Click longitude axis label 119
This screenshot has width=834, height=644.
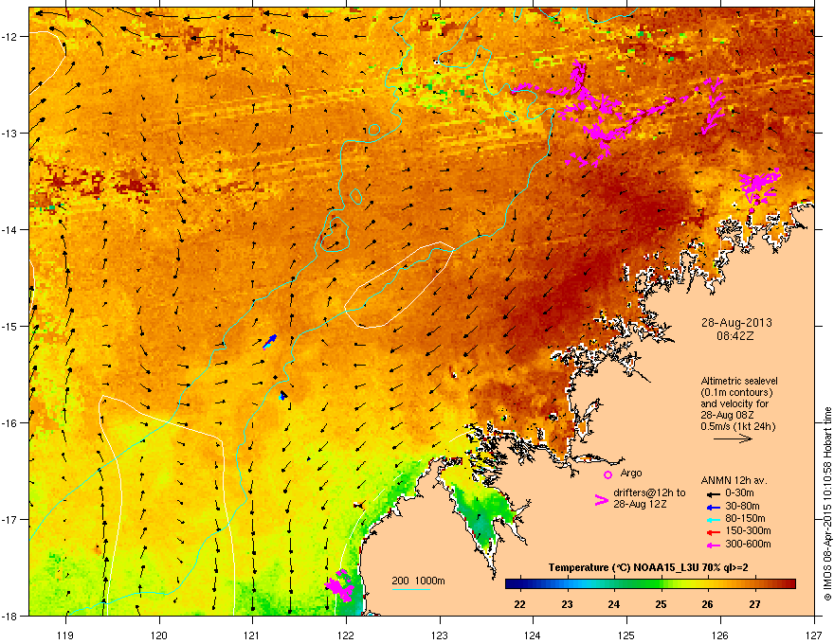(x=65, y=635)
